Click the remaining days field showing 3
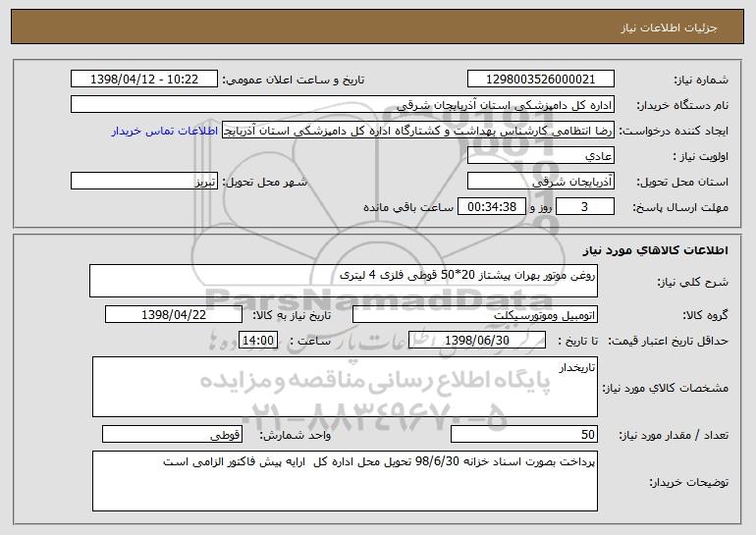Image resolution: width=756 pixels, height=535 pixels. (585, 207)
